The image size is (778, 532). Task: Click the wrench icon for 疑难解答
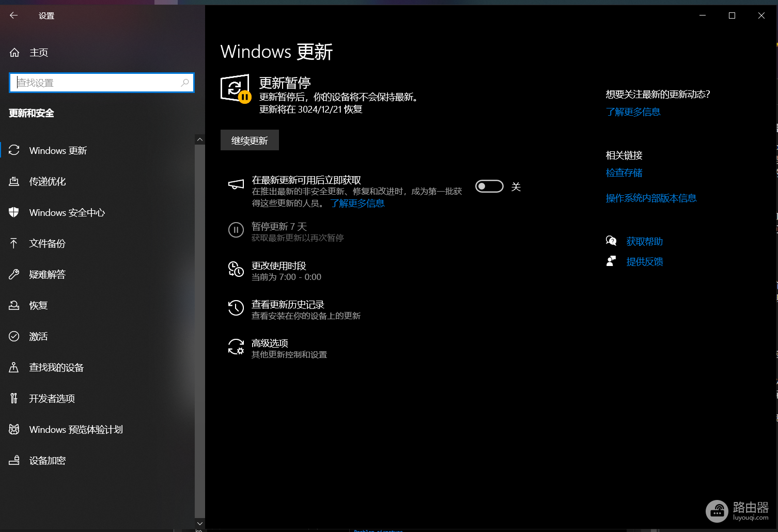(14, 274)
